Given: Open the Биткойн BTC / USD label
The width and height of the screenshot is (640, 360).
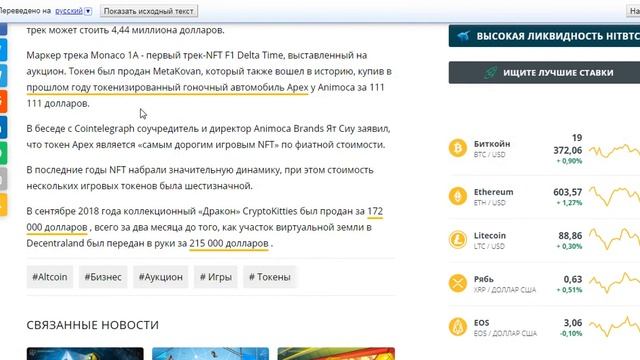Looking at the screenshot, I should click(x=492, y=149).
